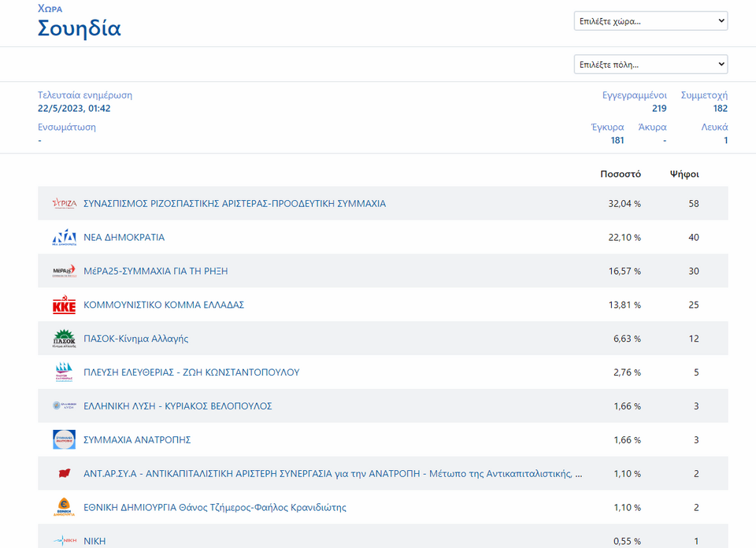Screen dimensions: 756x548
Task: Click the PASOK party logo
Action: click(x=64, y=339)
